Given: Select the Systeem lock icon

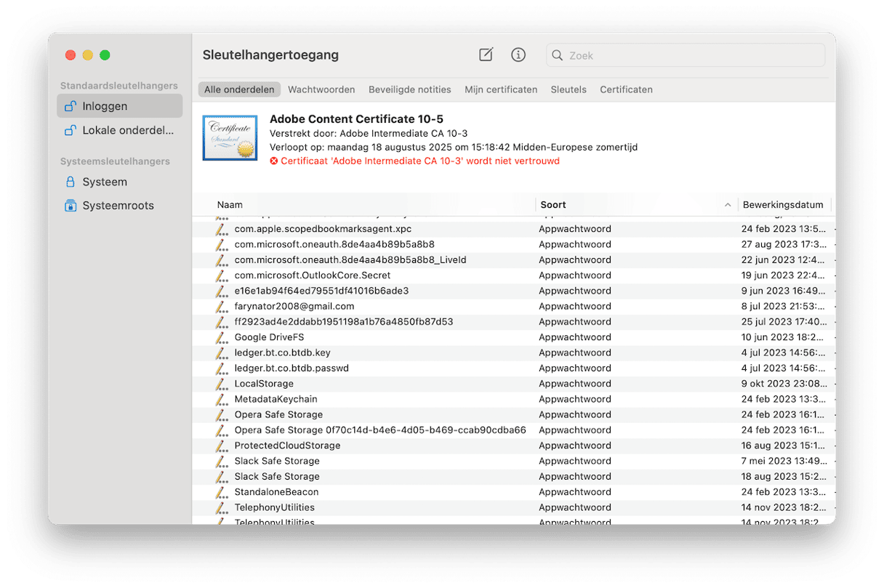Looking at the screenshot, I should coord(70,182).
